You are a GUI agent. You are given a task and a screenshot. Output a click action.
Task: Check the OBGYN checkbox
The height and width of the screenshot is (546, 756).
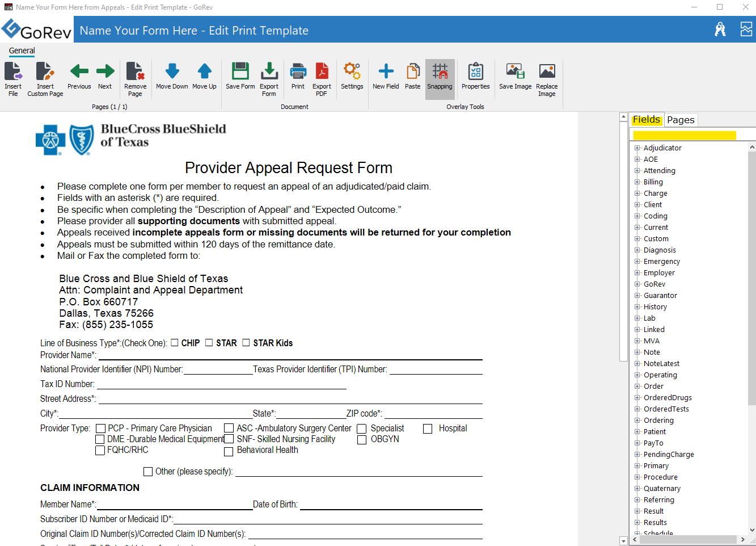(361, 440)
